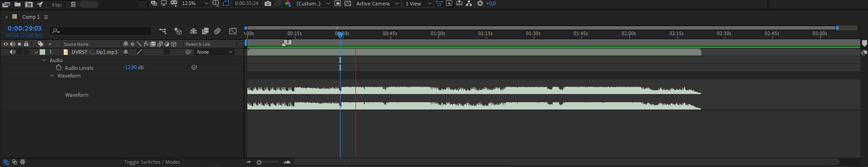Open the Comp 1 panel menu
The width and height of the screenshot is (868, 167).
(x=46, y=17)
